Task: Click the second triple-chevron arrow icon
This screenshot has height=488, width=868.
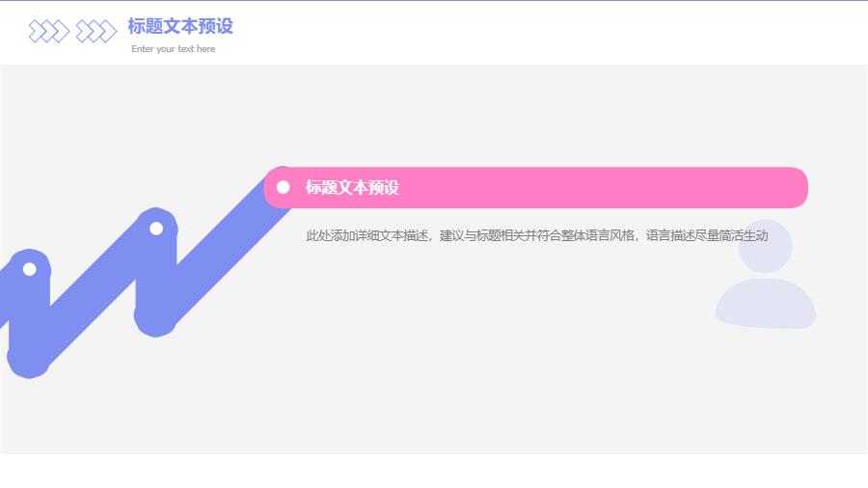Action: click(x=95, y=32)
